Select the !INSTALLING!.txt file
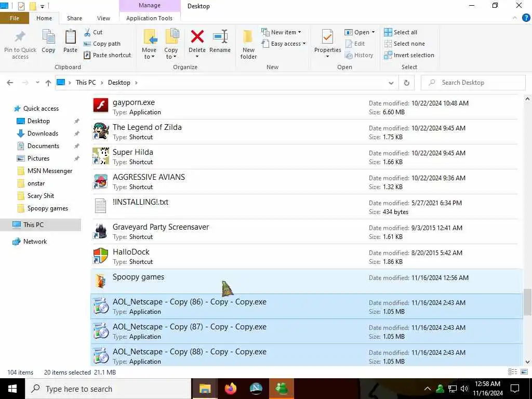This screenshot has width=532, height=399. point(304,207)
